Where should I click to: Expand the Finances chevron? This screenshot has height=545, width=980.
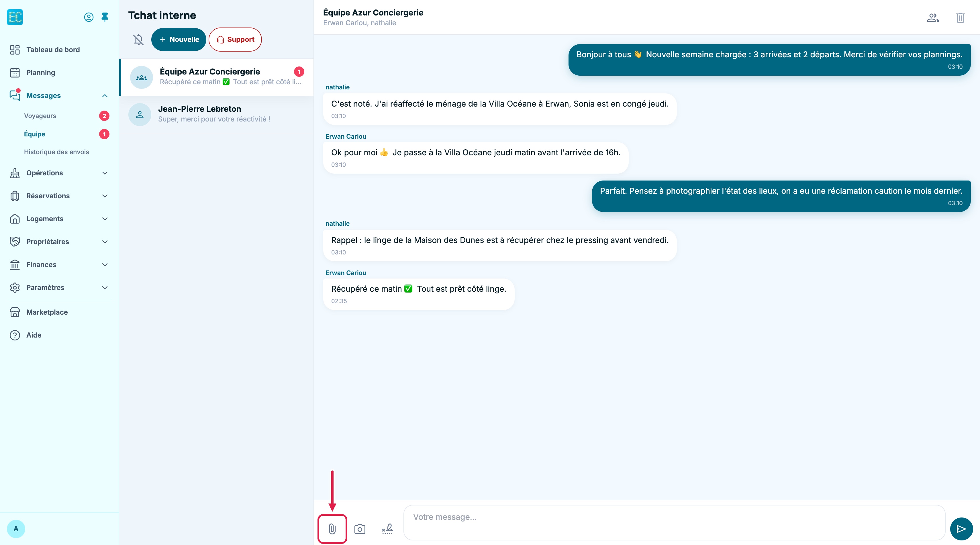105,265
